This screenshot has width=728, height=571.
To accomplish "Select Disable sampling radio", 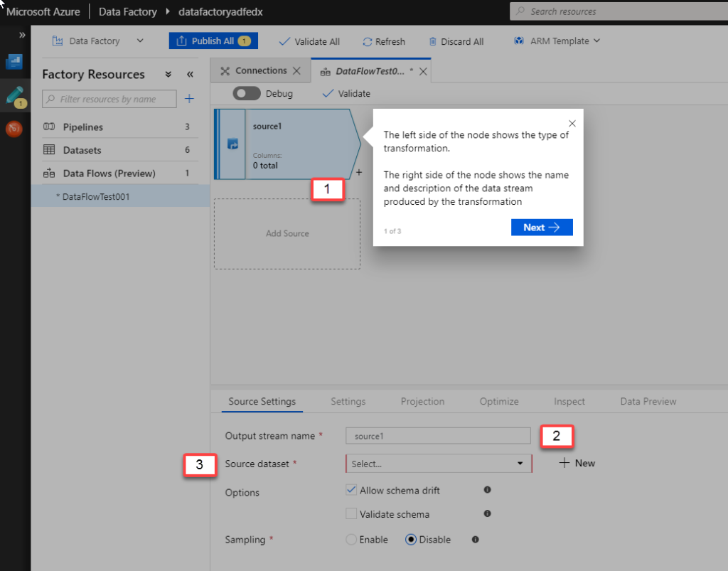I will [x=411, y=540].
